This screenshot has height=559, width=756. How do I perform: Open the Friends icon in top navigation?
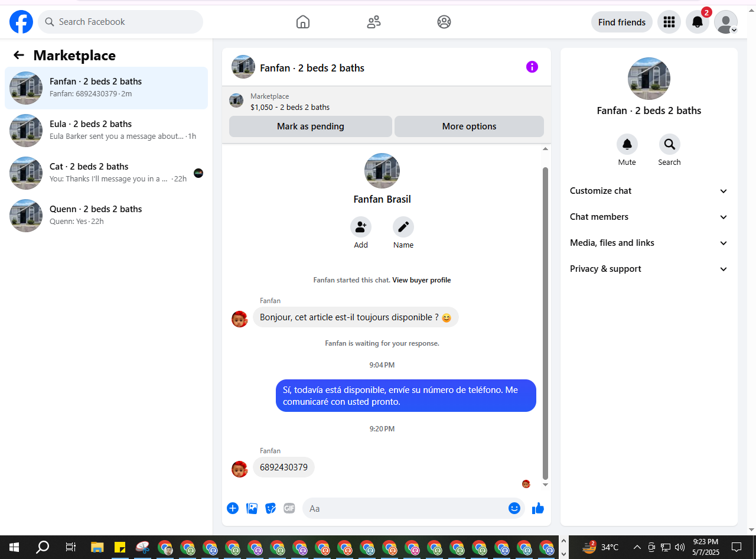374,22
